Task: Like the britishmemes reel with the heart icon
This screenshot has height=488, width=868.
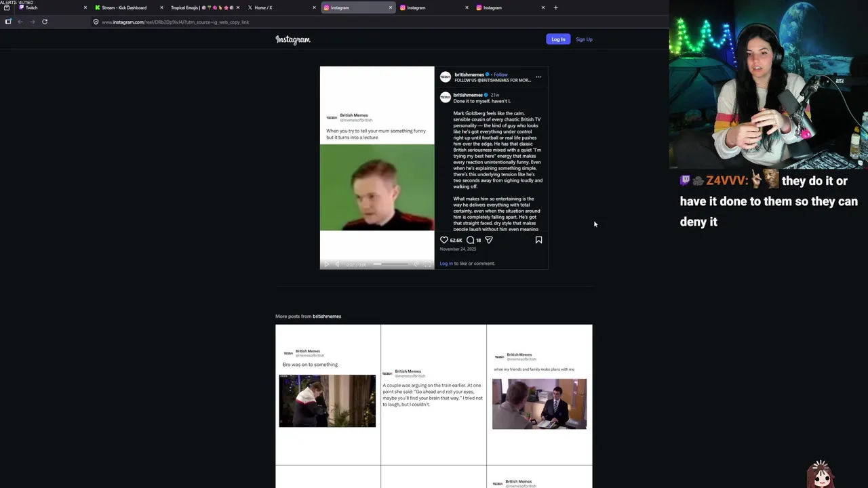Action: tap(444, 240)
